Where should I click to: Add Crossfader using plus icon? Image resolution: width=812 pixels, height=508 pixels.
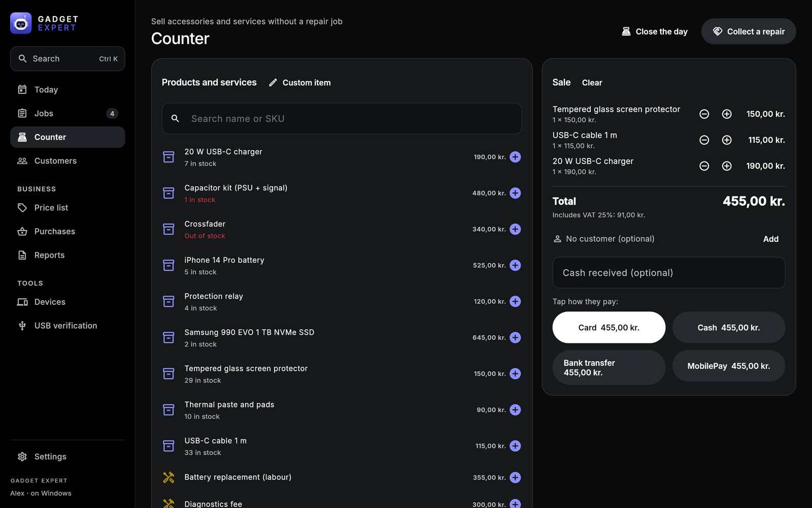click(x=515, y=229)
